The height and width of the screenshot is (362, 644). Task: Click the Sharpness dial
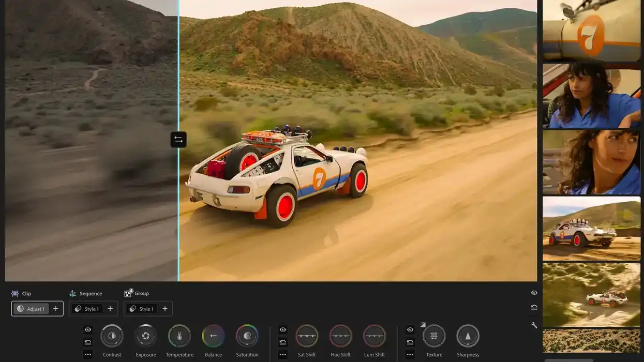pyautogui.click(x=468, y=336)
